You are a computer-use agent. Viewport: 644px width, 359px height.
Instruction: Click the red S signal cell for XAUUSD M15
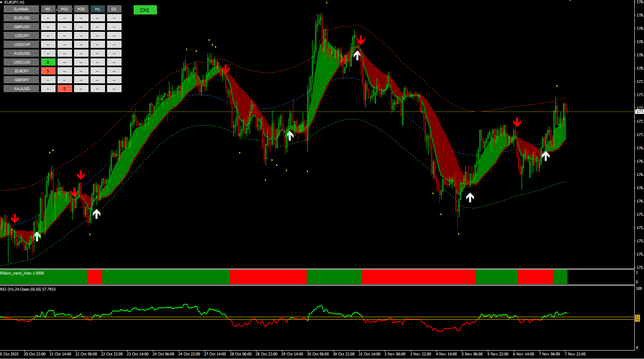(x=64, y=89)
